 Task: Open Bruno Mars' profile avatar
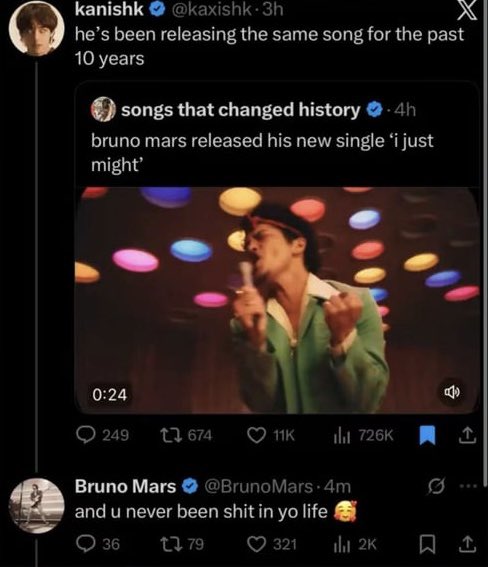[x=37, y=506]
